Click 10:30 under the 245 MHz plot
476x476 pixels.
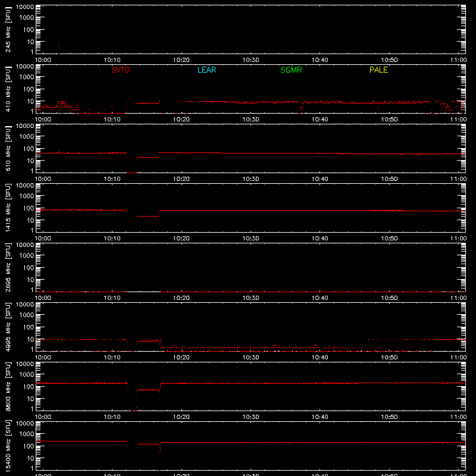point(250,60)
